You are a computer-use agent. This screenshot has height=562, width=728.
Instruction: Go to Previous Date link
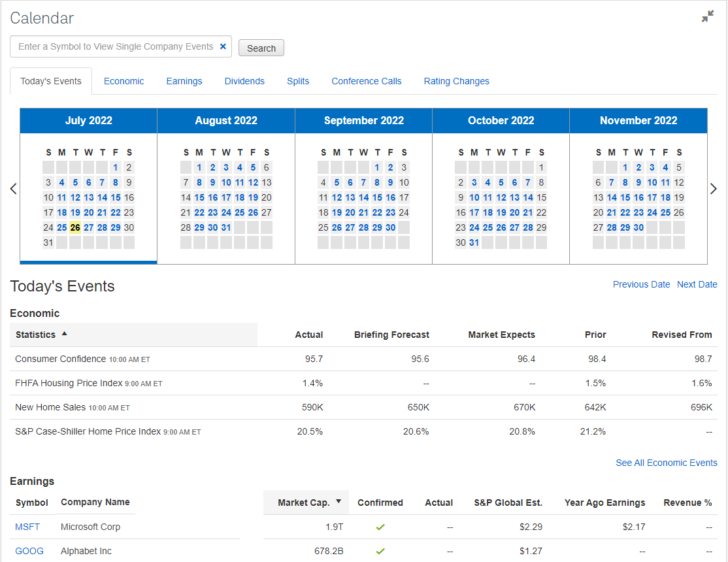pyautogui.click(x=641, y=284)
